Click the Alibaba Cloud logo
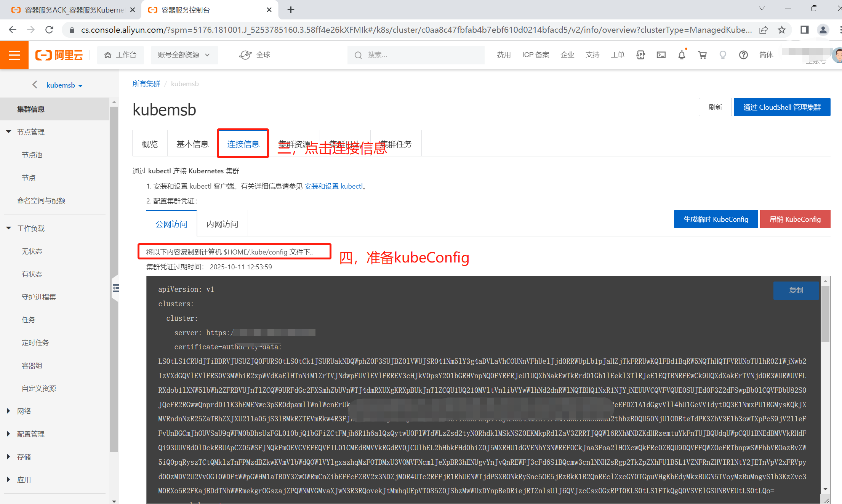The width and height of the screenshot is (842, 504). coord(59,55)
